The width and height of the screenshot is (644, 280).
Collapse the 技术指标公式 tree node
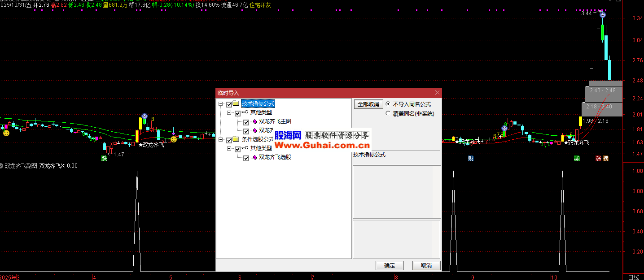click(x=221, y=104)
